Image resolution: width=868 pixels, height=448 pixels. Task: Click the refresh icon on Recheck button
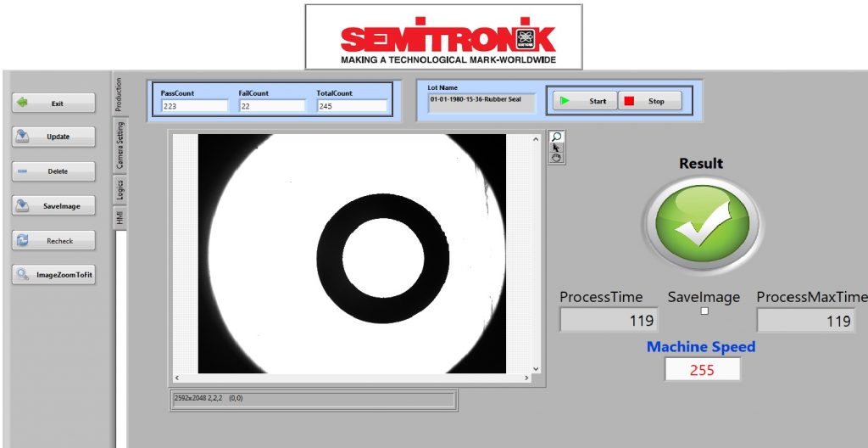[x=23, y=241]
